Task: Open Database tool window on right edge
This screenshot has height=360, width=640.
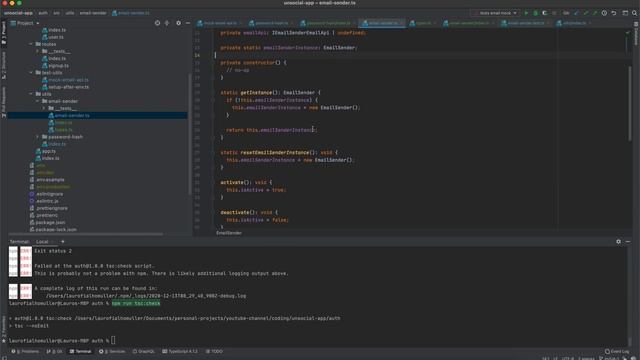Action: [x=636, y=35]
